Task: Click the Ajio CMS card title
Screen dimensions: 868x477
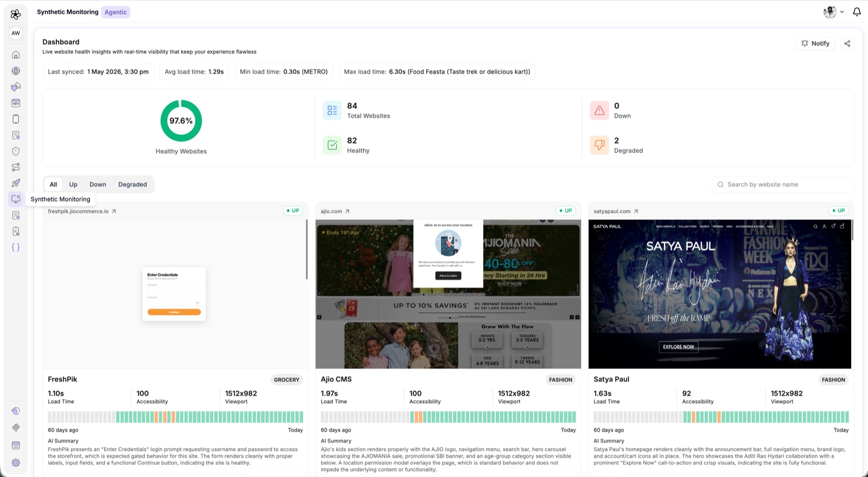Action: [336, 379]
